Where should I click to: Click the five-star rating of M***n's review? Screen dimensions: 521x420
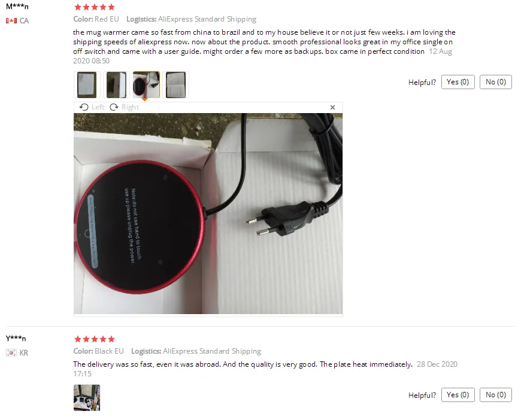[95, 7]
